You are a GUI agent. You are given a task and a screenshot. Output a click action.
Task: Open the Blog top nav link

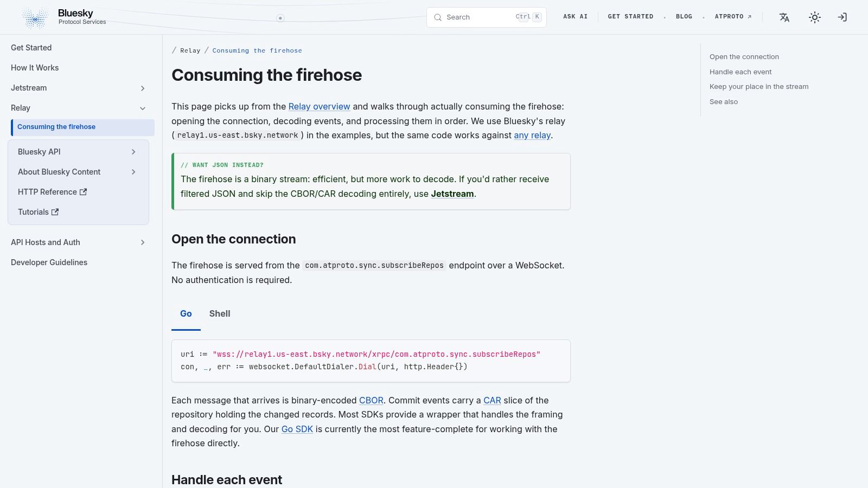coord(684,17)
